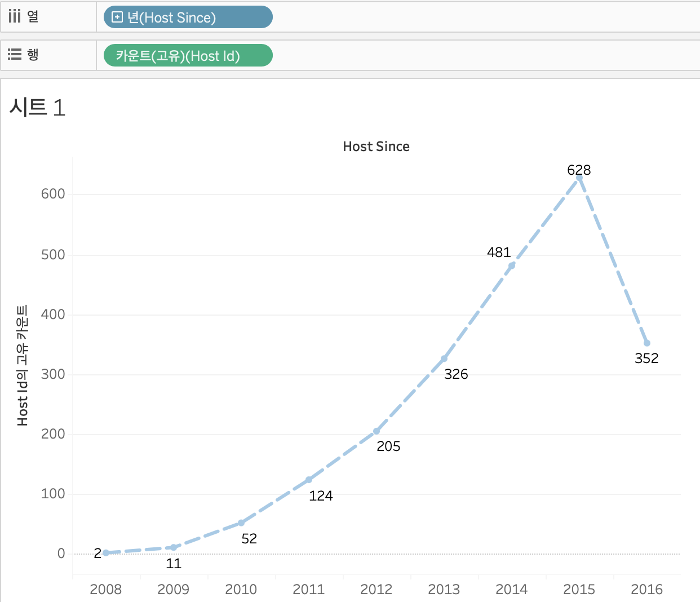Select the 2009 data point labeled 11
Image resolution: width=700 pixels, height=602 pixels.
174,547
